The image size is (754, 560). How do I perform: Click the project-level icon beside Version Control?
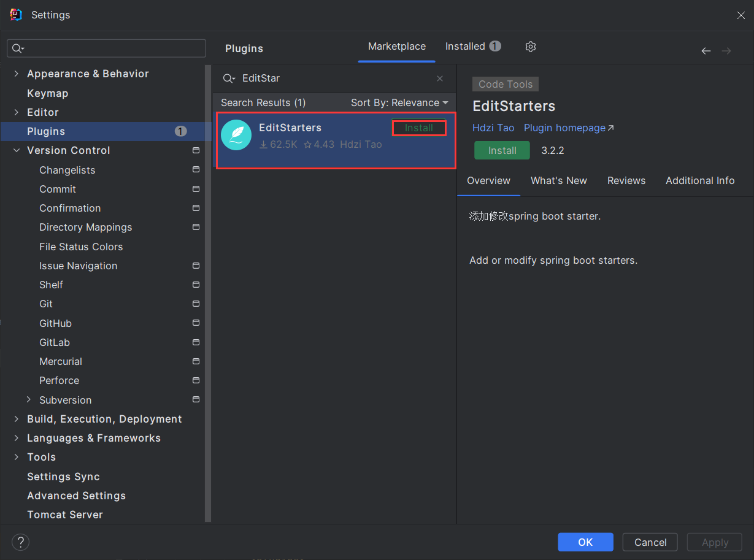pyautogui.click(x=196, y=150)
